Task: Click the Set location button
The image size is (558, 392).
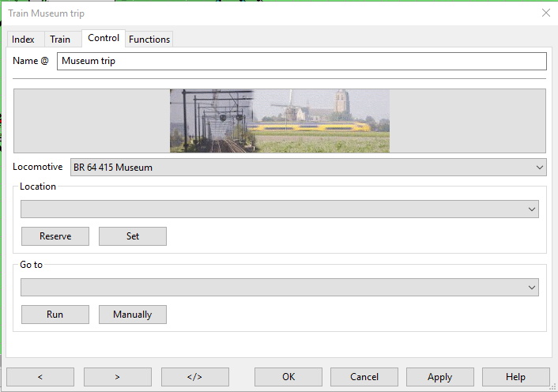Action: [x=133, y=236]
